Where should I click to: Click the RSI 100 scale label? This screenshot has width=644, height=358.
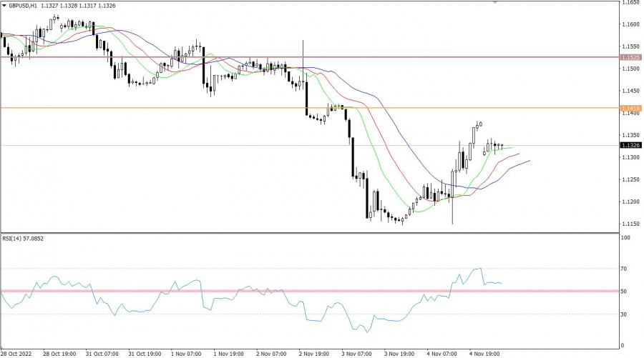[626, 238]
